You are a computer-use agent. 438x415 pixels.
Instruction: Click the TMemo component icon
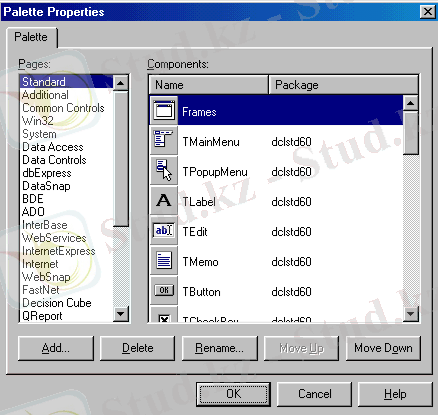[164, 260]
